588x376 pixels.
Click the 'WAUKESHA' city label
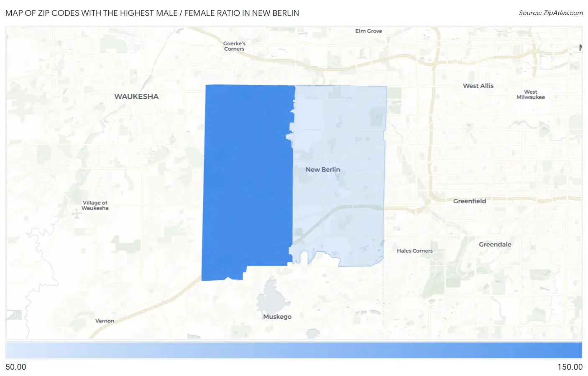(x=136, y=96)
